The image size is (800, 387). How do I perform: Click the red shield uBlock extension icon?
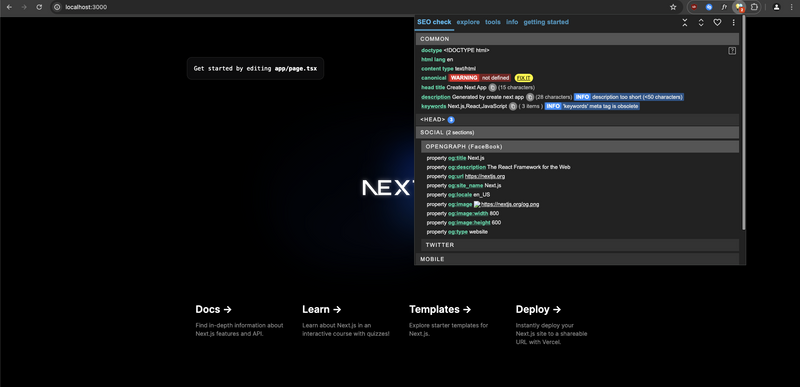pyautogui.click(x=694, y=7)
